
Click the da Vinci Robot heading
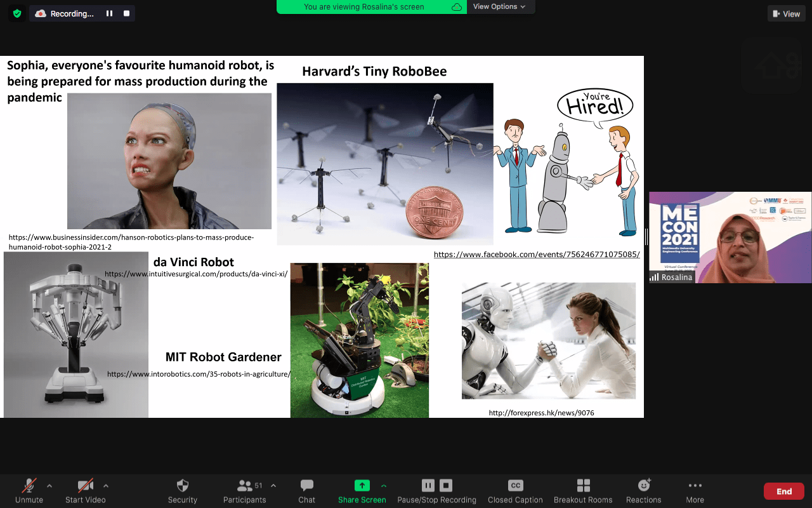[193, 262]
